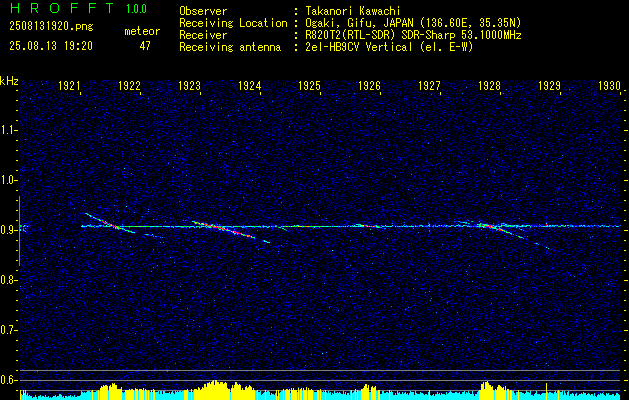Image resolution: width=629 pixels, height=400 pixels.
Task: Click the echo streak near 1928
Action: pos(501,229)
